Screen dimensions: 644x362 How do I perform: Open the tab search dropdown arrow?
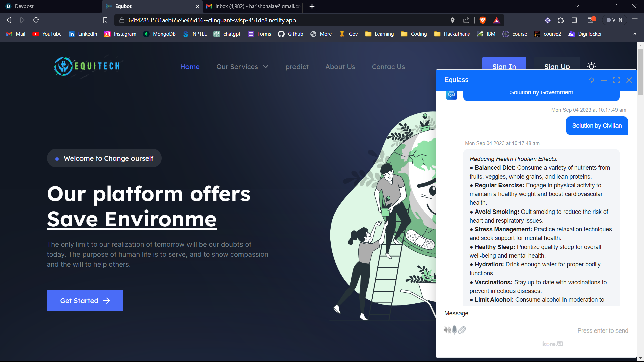click(577, 6)
